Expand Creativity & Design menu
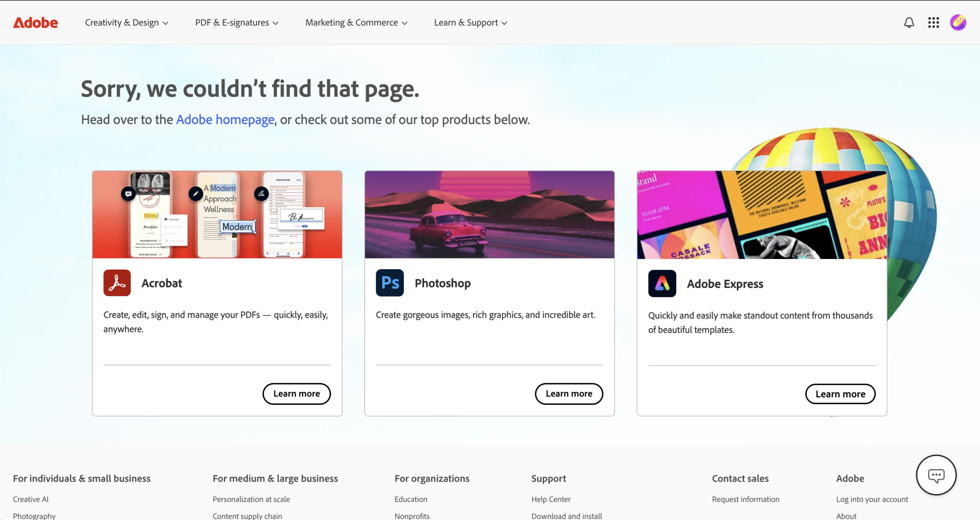 tap(127, 22)
